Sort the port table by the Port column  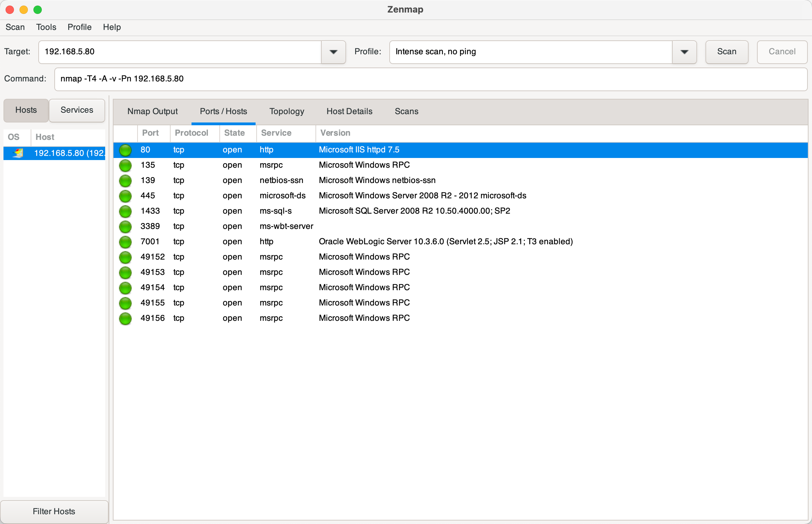pos(150,133)
